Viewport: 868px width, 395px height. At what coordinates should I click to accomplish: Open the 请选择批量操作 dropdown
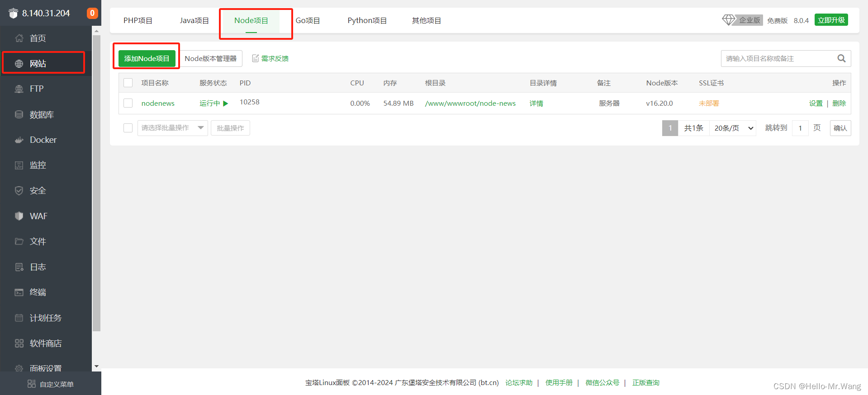[173, 128]
